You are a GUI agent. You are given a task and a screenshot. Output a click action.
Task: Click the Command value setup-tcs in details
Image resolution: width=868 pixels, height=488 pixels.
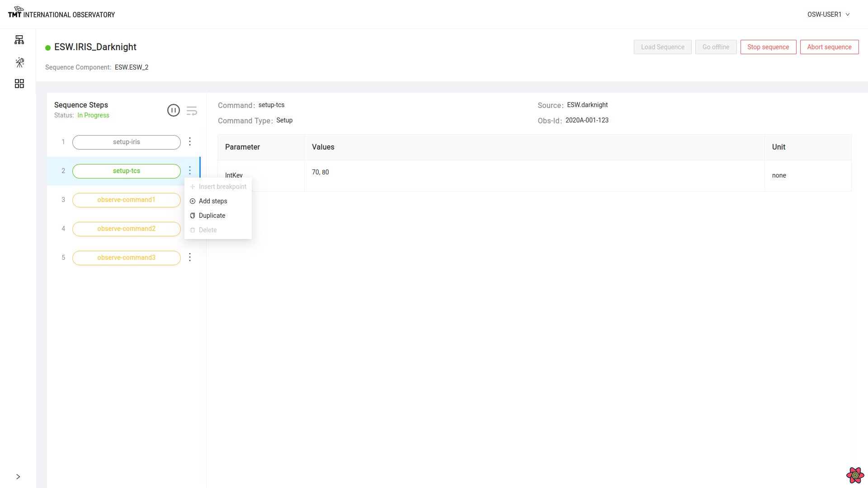point(271,105)
